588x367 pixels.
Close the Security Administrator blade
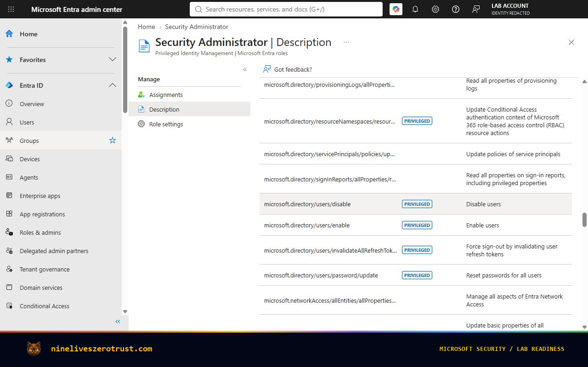tap(571, 42)
